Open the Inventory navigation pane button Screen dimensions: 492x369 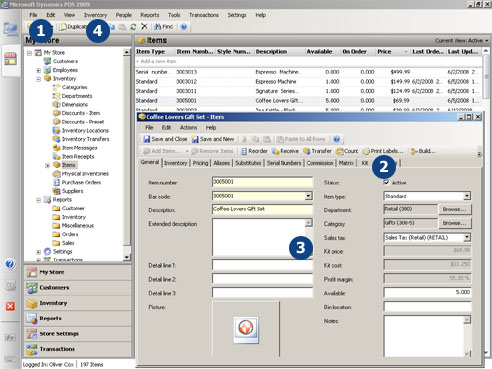point(78,303)
